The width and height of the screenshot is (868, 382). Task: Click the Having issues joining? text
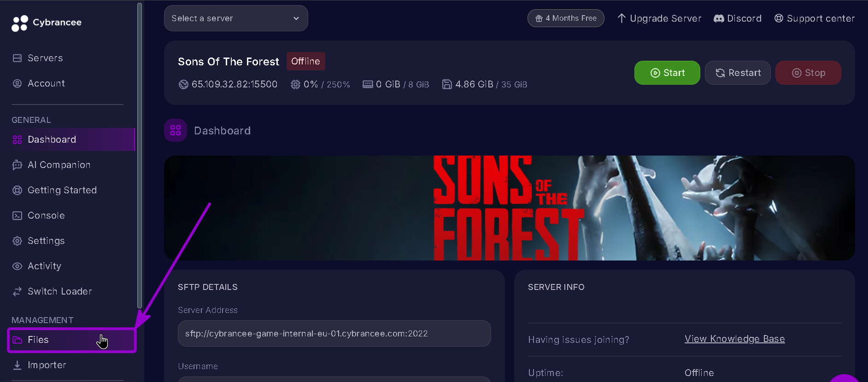pyautogui.click(x=579, y=340)
